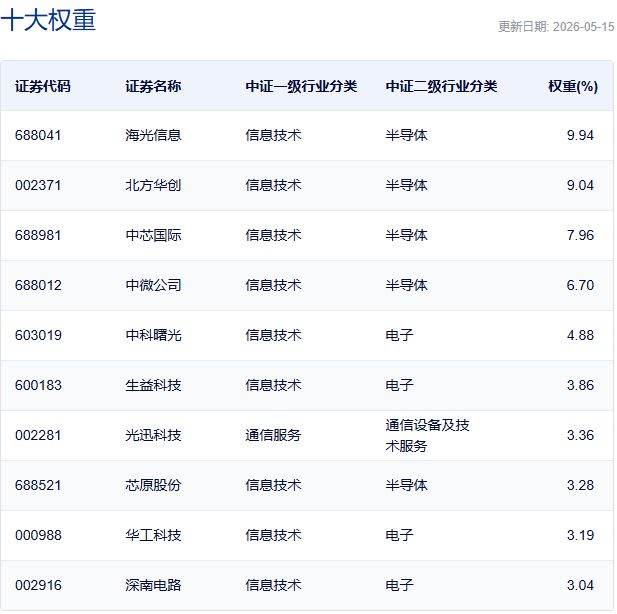Click the update date 2026-05-15
The width and height of the screenshot is (617, 614).
click(x=583, y=26)
